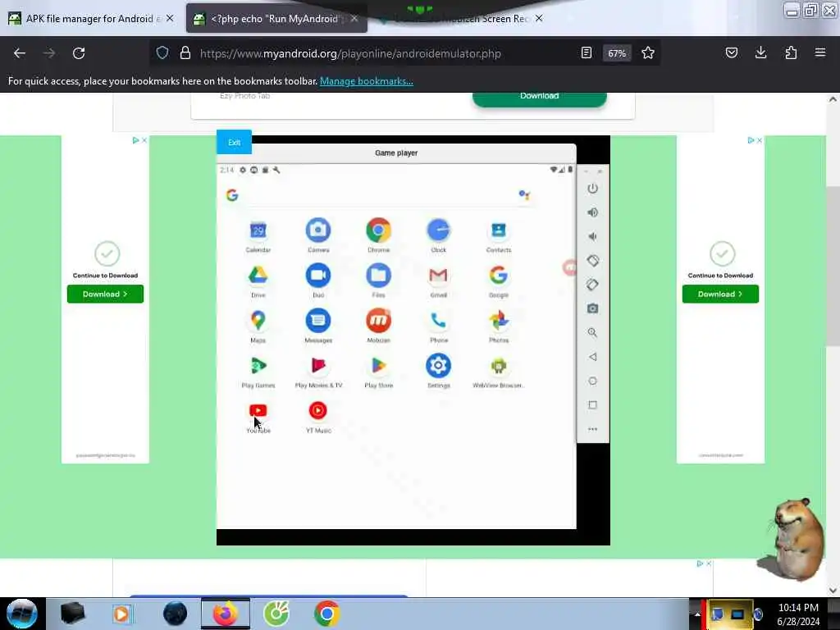Image resolution: width=840 pixels, height=630 pixels.
Task: Open the Pocket save icon
Action: point(731,53)
